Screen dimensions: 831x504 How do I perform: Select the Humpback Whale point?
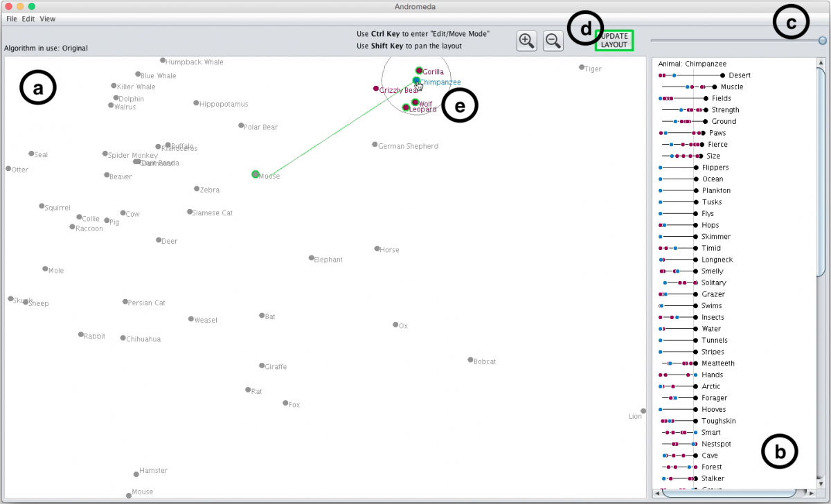pyautogui.click(x=163, y=61)
